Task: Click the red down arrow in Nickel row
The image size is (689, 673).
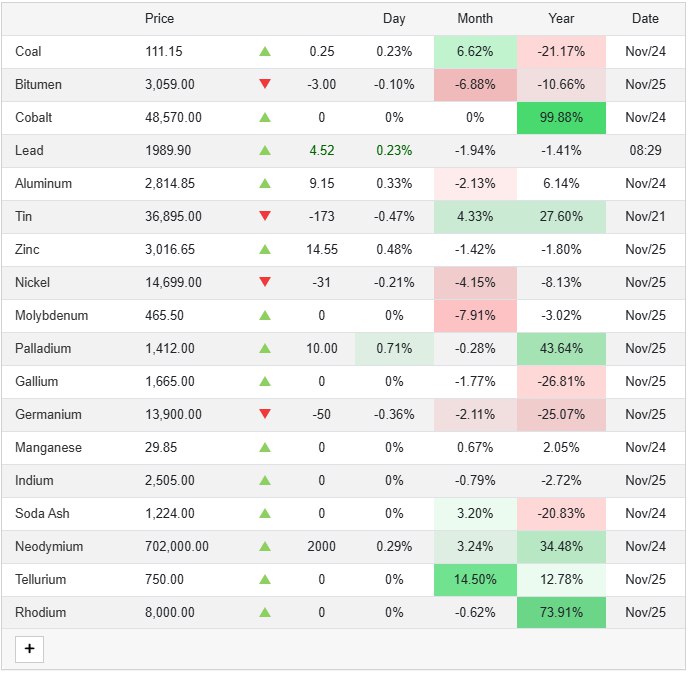Action: (265, 282)
